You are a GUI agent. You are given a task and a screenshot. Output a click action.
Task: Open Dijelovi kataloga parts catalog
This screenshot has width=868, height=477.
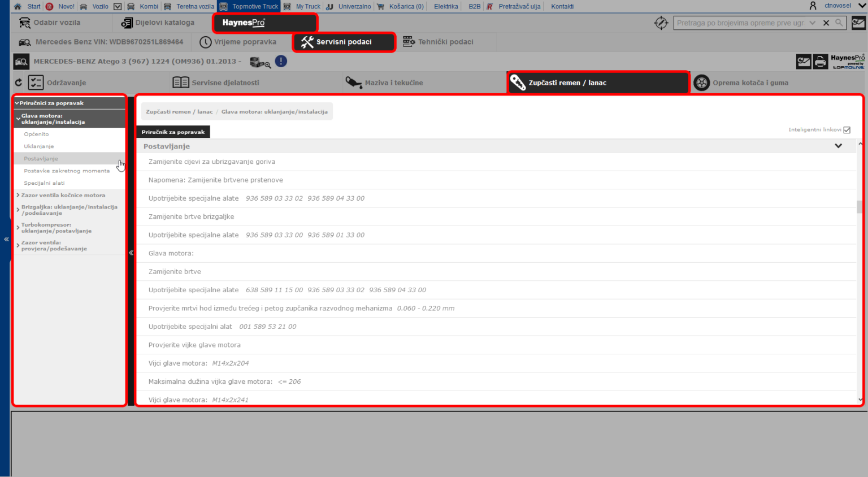158,23
